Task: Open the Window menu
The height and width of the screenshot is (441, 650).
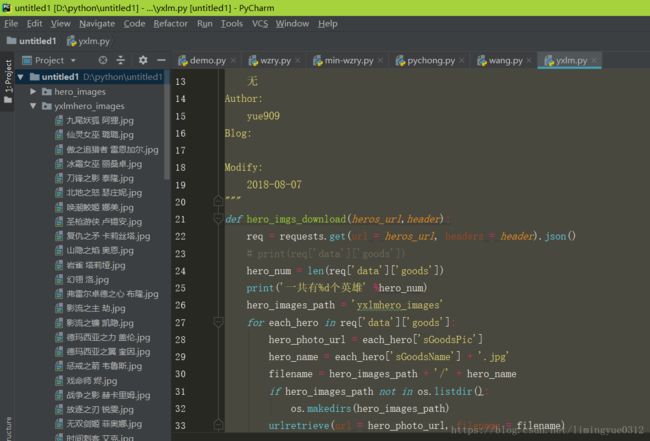Action: [x=292, y=24]
